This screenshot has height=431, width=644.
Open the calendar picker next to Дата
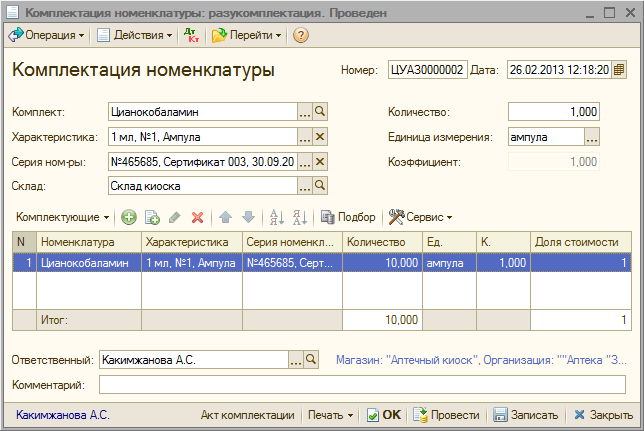pyautogui.click(x=619, y=70)
